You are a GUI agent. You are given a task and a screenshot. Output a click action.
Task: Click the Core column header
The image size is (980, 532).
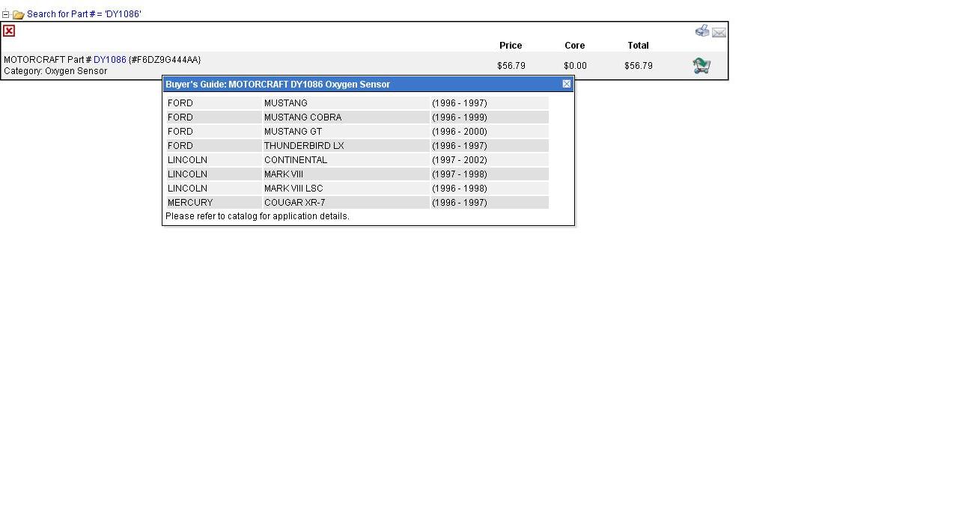(x=574, y=46)
